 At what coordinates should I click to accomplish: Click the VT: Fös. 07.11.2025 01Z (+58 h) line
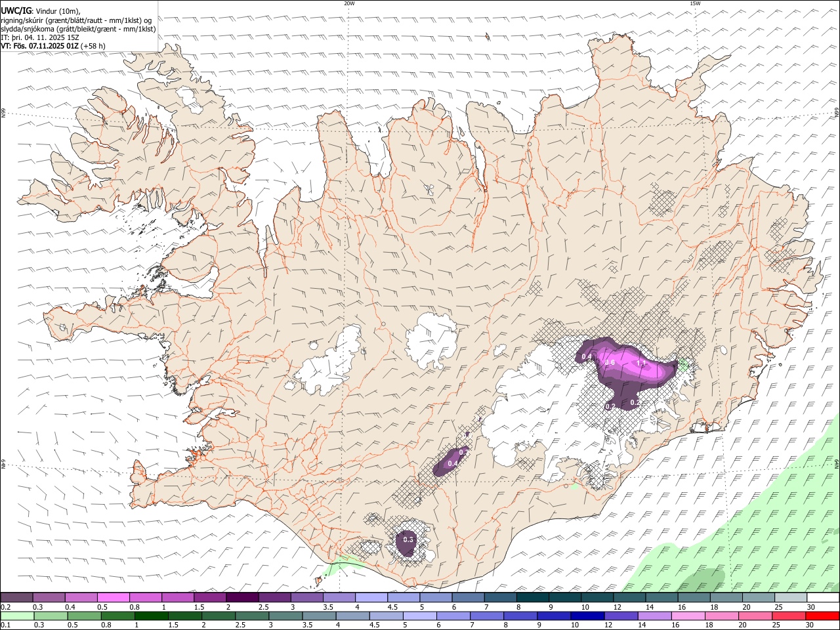coord(53,46)
